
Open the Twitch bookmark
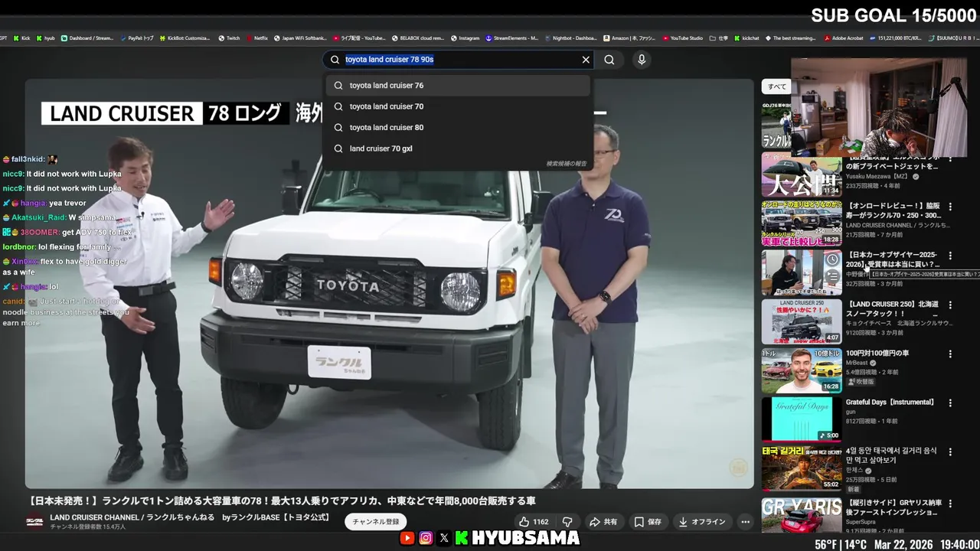click(x=229, y=37)
